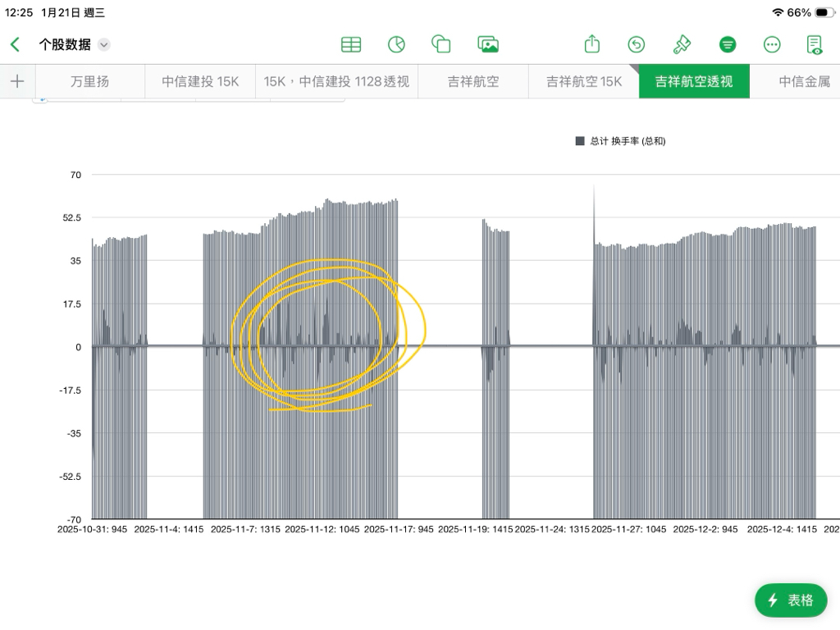The image size is (840, 630).
Task: Open the insert media icon
Action: [489, 44]
